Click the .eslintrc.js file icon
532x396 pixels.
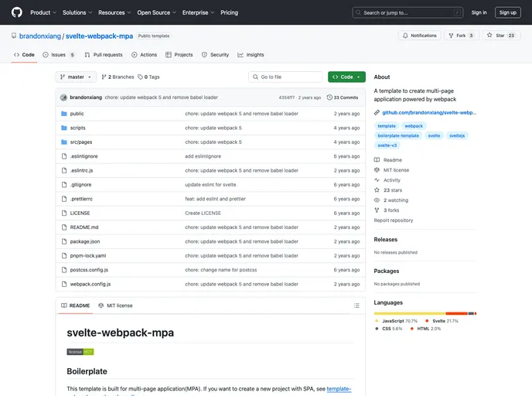coord(63,171)
